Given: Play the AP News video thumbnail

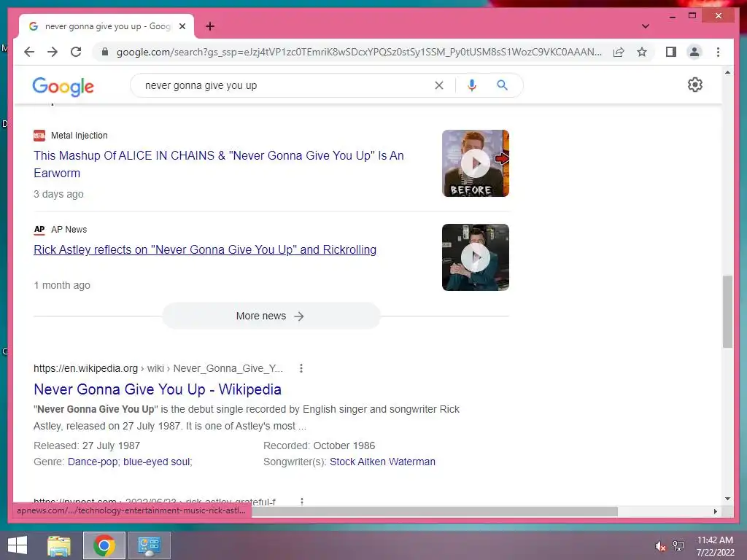Looking at the screenshot, I should point(476,257).
